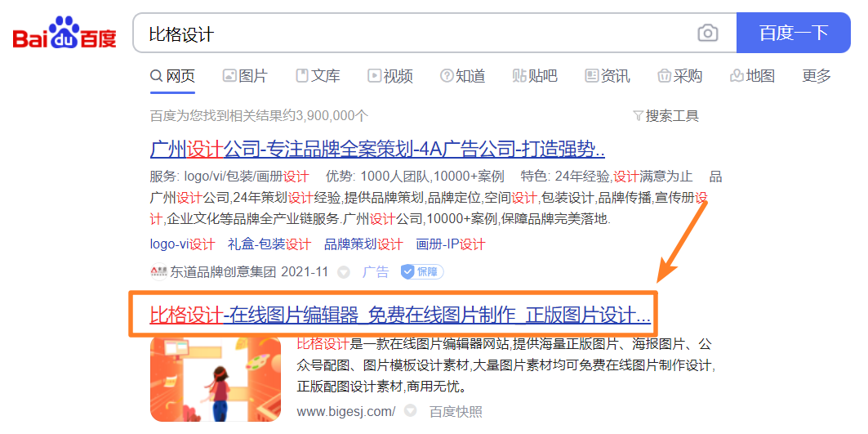Image resolution: width=868 pixels, height=434 pixels.
Task: Open the 文库 library tab
Action: pyautogui.click(x=318, y=76)
